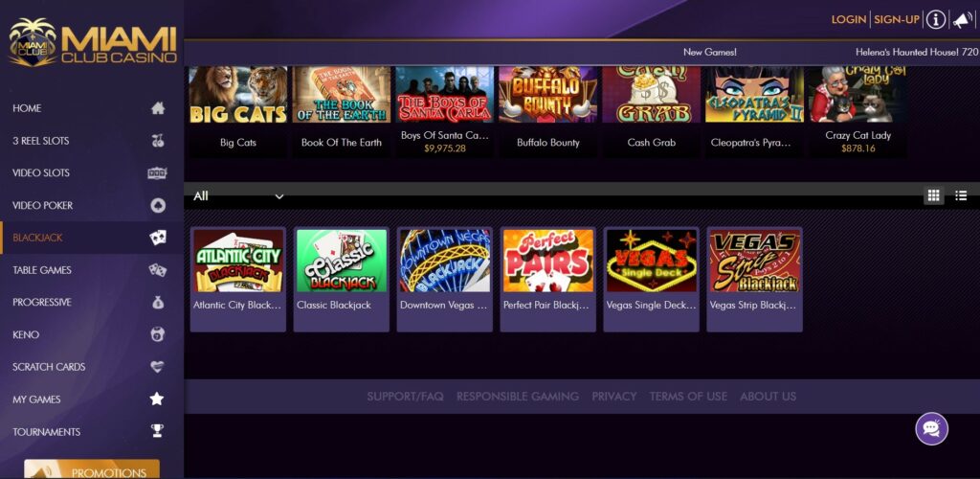Click the info circle icon

tap(935, 20)
